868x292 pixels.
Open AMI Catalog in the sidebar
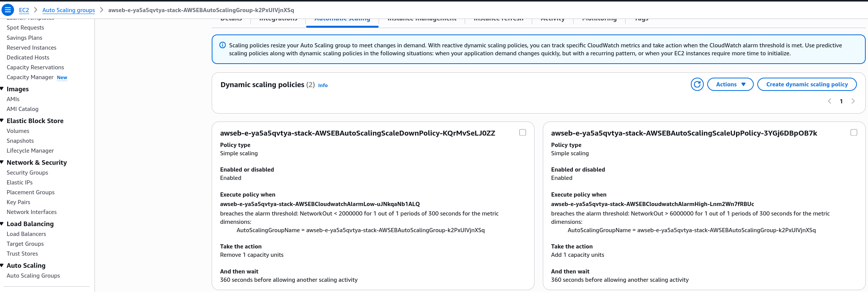(x=22, y=109)
